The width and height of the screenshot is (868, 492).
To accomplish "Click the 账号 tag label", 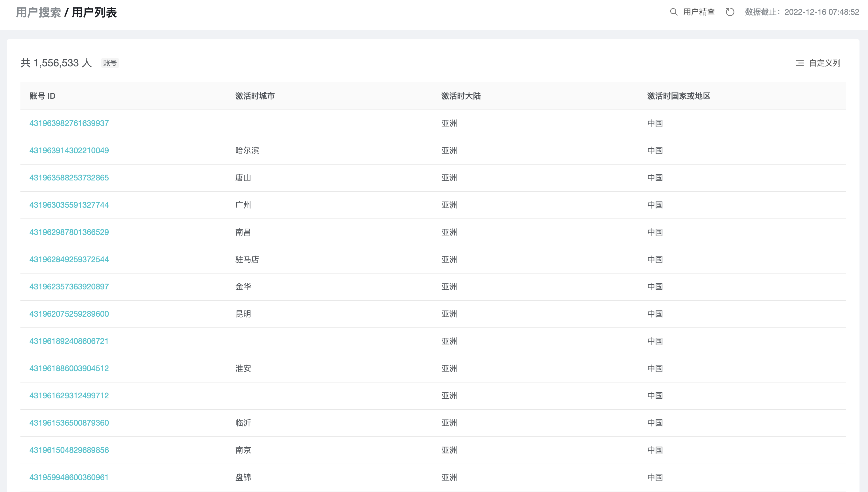I will [x=110, y=63].
